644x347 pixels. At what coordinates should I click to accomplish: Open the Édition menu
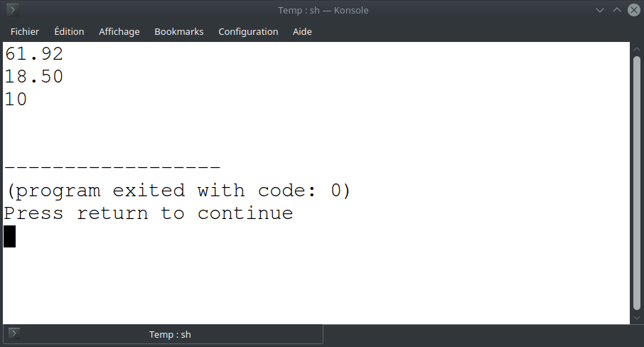[69, 31]
